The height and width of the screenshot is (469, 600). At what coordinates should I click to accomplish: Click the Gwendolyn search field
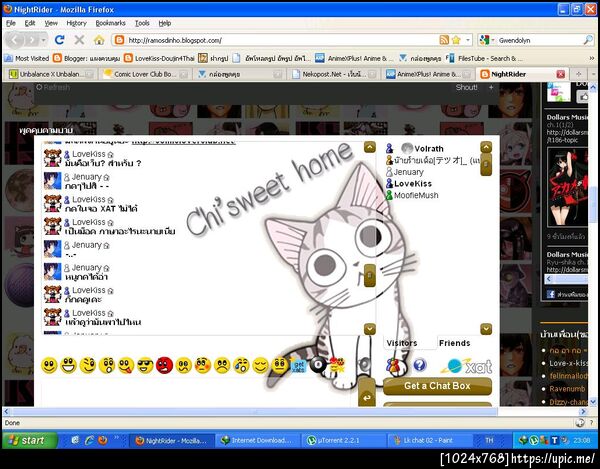click(x=539, y=40)
